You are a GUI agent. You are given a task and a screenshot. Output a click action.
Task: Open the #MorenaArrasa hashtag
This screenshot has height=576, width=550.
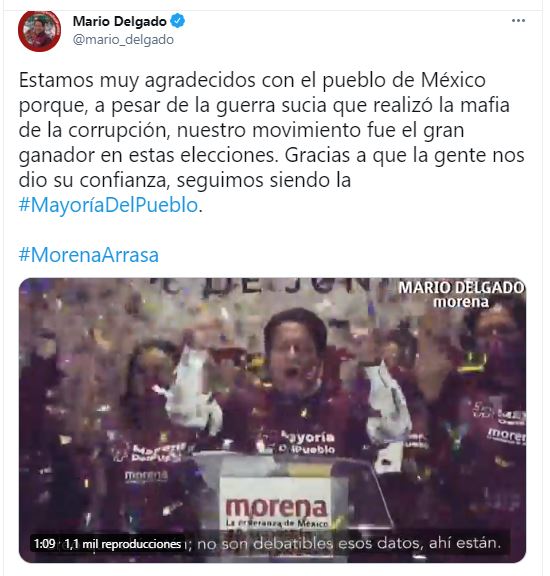[x=89, y=255]
